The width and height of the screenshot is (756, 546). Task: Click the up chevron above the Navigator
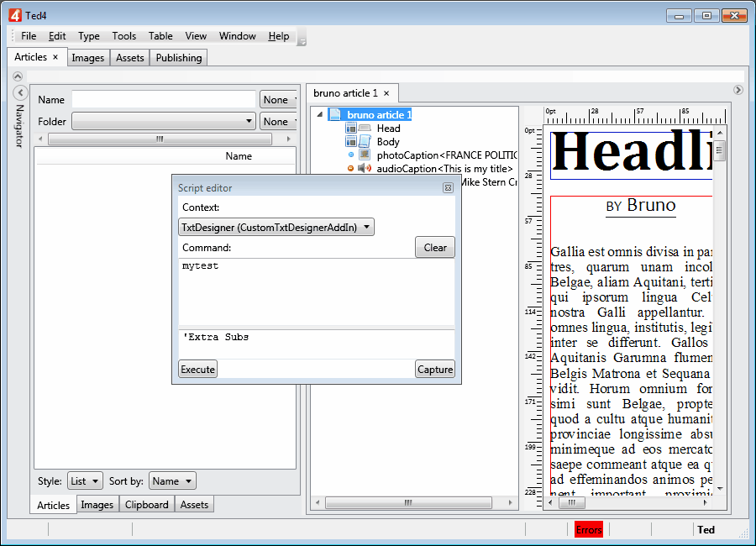[18, 76]
